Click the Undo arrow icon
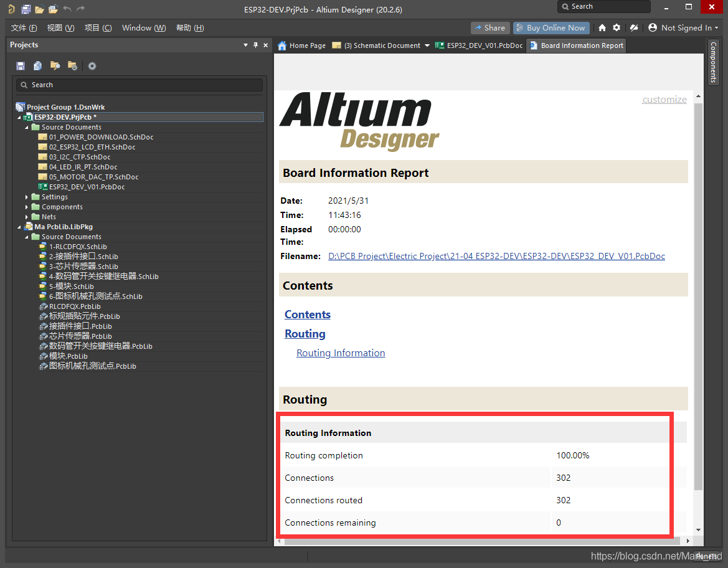This screenshot has width=728, height=568. click(67, 9)
